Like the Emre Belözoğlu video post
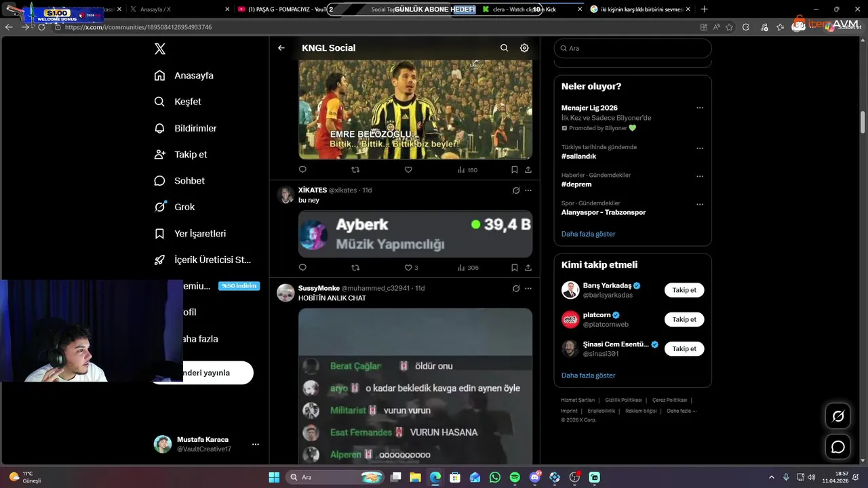 [408, 170]
